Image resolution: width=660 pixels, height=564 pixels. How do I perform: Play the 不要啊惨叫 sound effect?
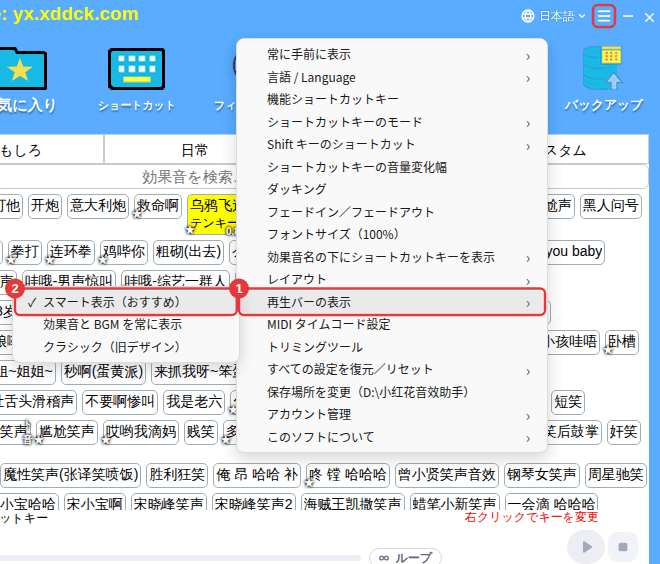tap(120, 402)
